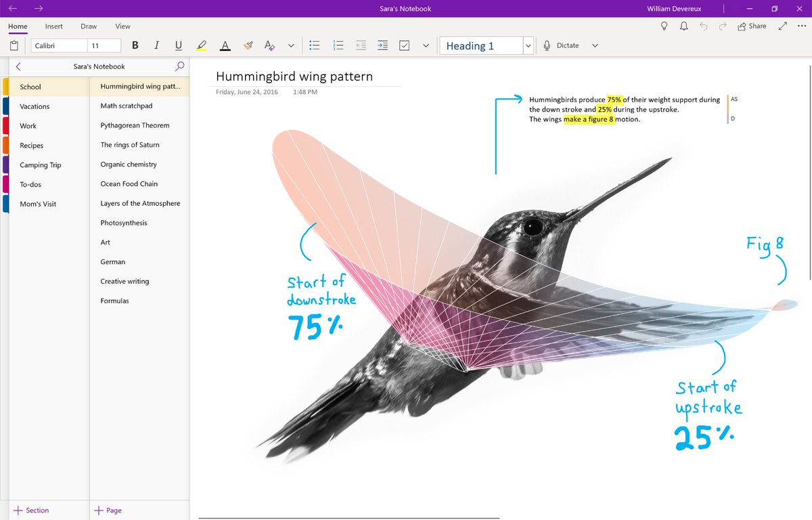
Task: Open the lightbulb help icon
Action: [x=664, y=26]
